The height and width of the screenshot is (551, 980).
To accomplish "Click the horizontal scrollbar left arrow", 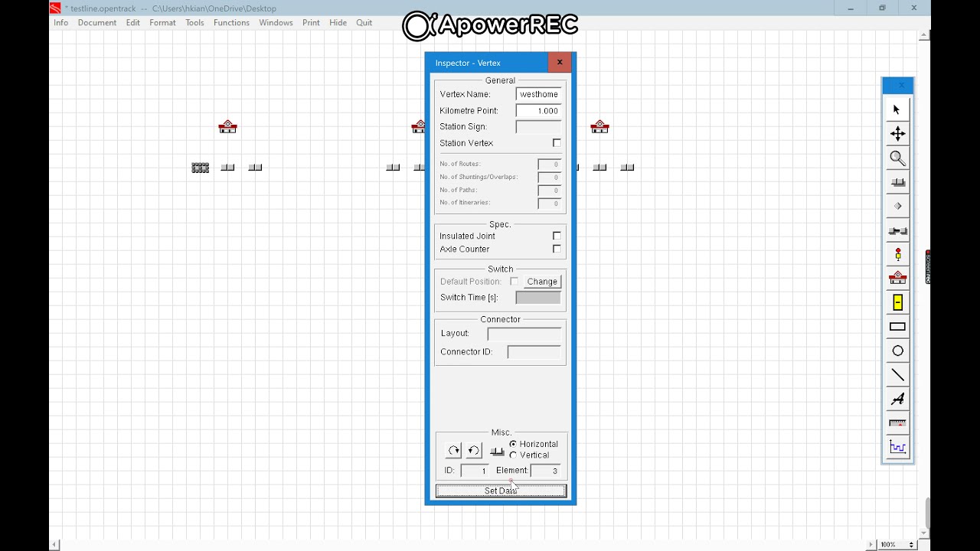I will pyautogui.click(x=54, y=545).
